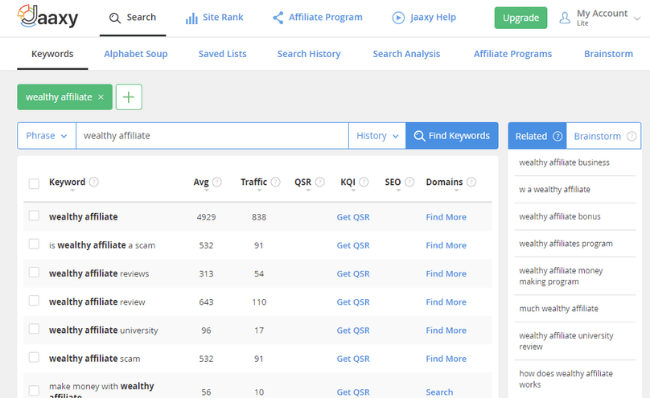
Task: Select related term 'wealthy affiliate bonus'
Action: (560, 216)
